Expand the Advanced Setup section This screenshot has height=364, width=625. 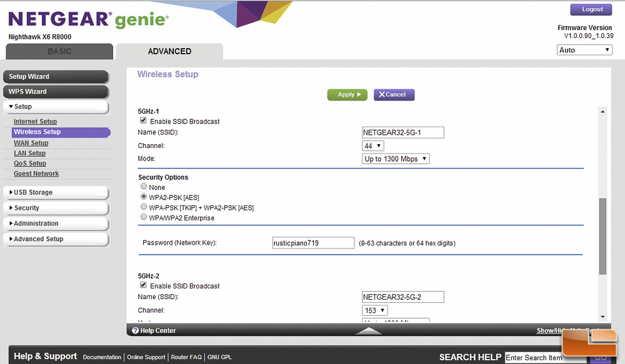tap(56, 239)
